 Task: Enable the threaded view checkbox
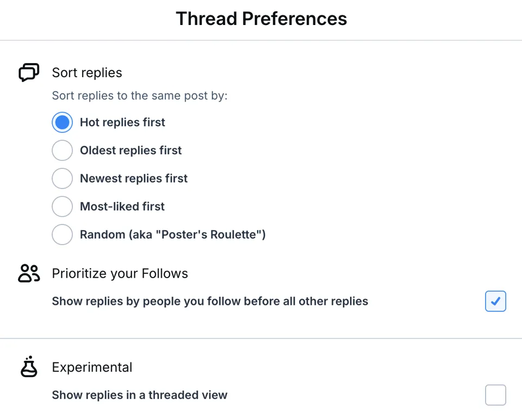495,395
